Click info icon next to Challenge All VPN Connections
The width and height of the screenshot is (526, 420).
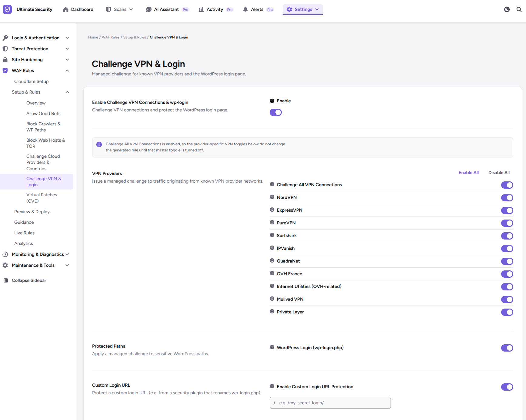(x=272, y=184)
